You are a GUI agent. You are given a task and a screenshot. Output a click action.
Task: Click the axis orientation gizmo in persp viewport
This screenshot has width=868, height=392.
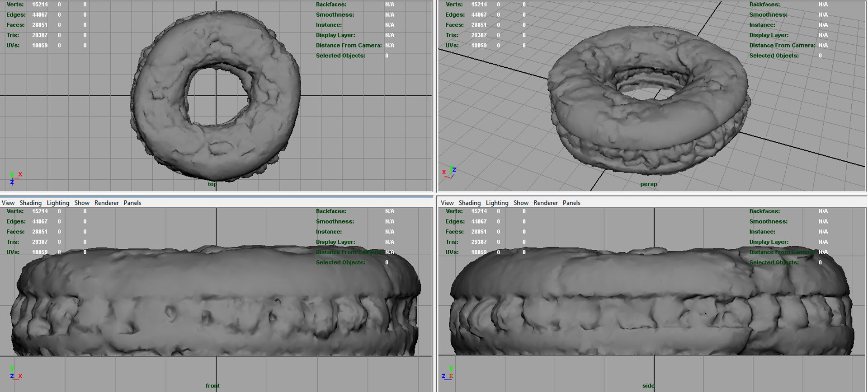coord(449,172)
